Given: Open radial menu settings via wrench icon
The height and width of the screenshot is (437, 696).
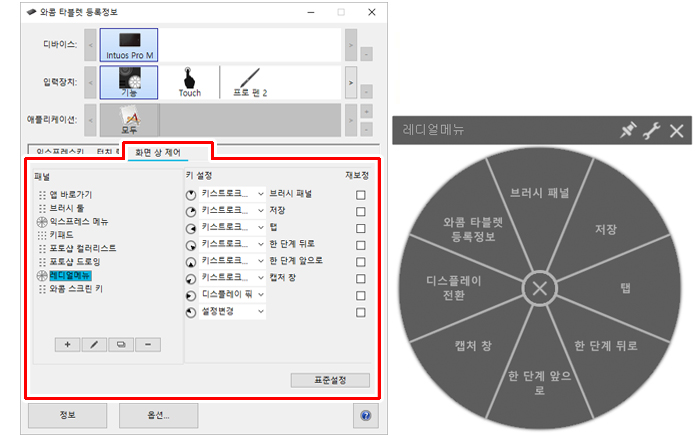Looking at the screenshot, I should click(x=652, y=131).
